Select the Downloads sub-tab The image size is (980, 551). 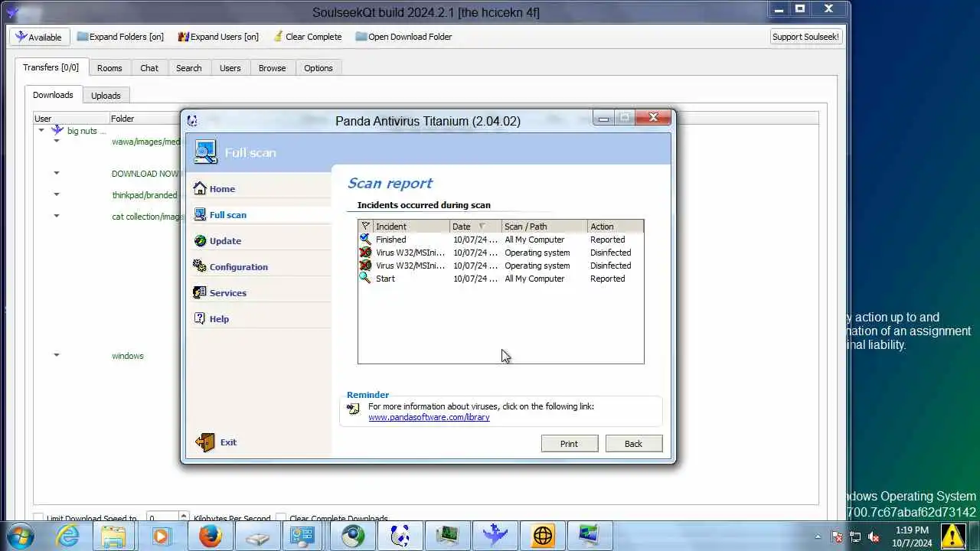coord(53,95)
